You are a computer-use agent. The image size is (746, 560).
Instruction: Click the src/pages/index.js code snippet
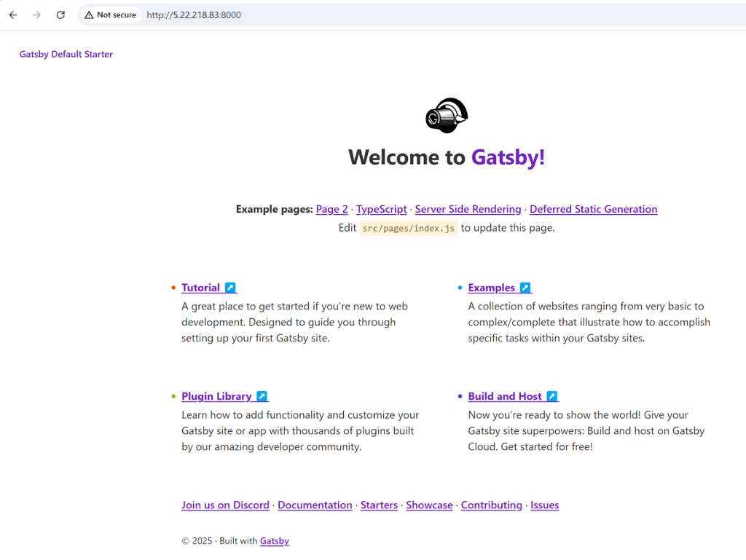(x=409, y=228)
